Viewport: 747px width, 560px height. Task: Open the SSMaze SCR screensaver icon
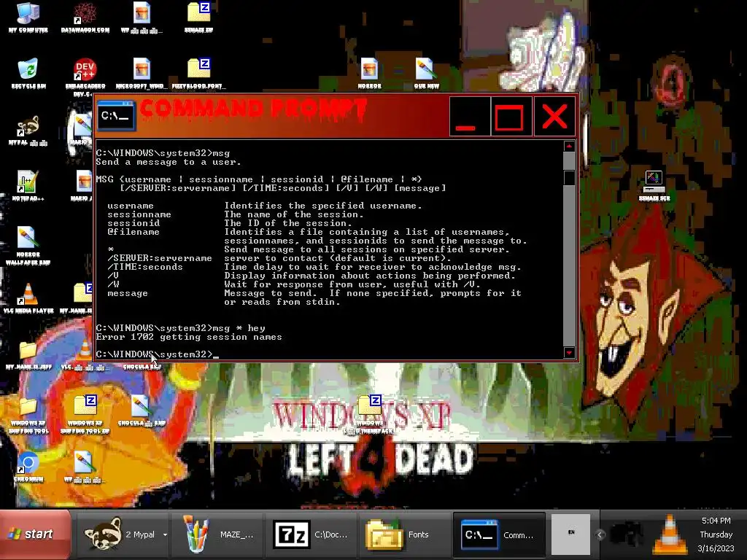click(654, 186)
